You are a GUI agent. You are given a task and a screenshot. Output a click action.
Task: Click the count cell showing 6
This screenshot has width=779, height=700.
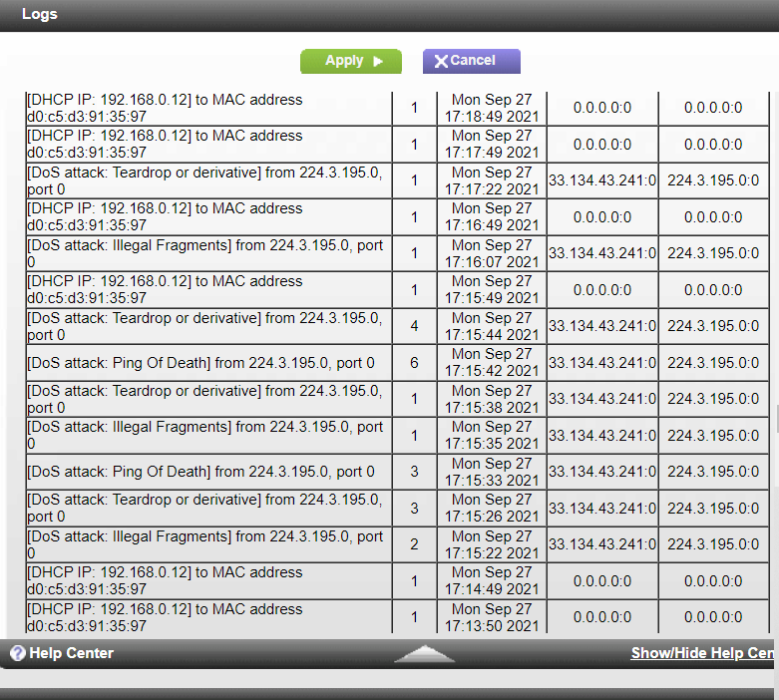pyautogui.click(x=414, y=363)
